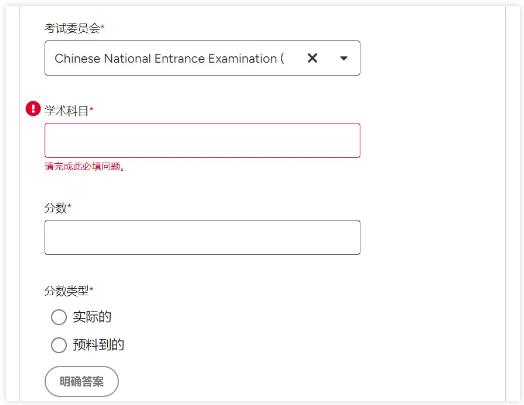The width and height of the screenshot is (524, 405).
Task: Click the red exclamation error icon
Action: click(x=33, y=109)
